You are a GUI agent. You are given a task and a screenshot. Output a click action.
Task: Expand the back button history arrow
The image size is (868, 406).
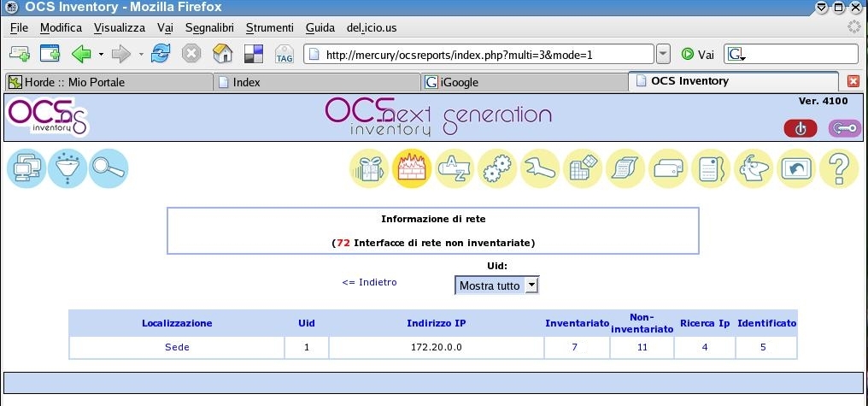coord(101,54)
